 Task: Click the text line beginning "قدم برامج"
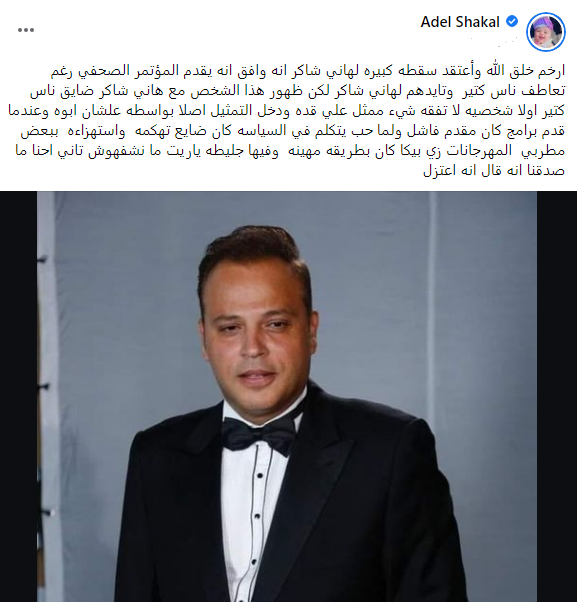click(293, 131)
